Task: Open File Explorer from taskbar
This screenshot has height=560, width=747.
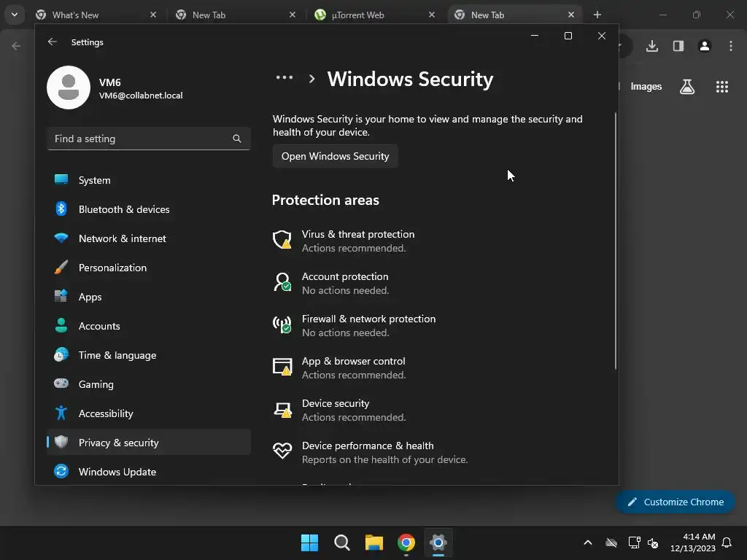Action: 374,542
